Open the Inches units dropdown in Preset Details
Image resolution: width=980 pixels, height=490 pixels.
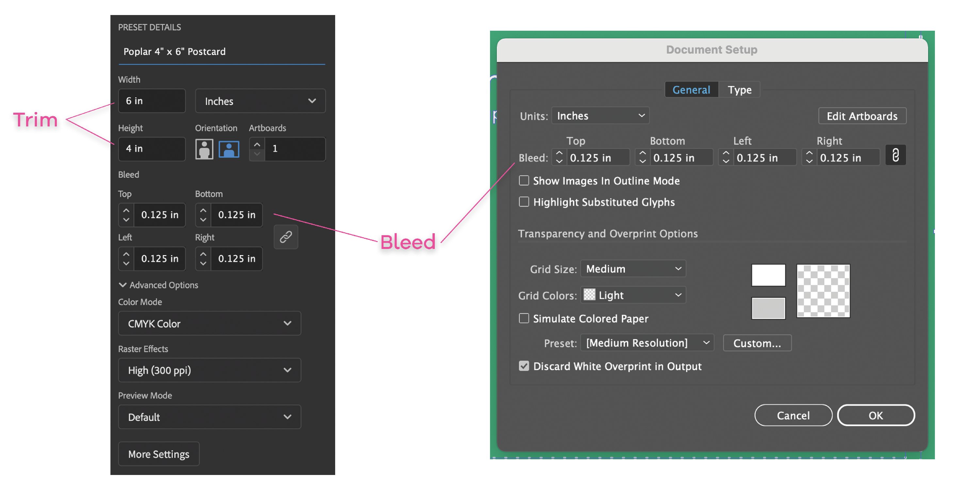tap(260, 101)
